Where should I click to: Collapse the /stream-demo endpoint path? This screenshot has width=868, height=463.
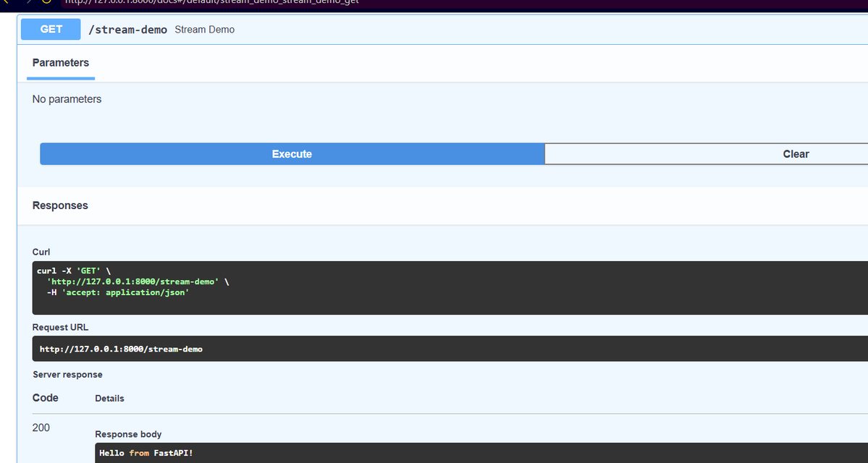click(x=128, y=30)
